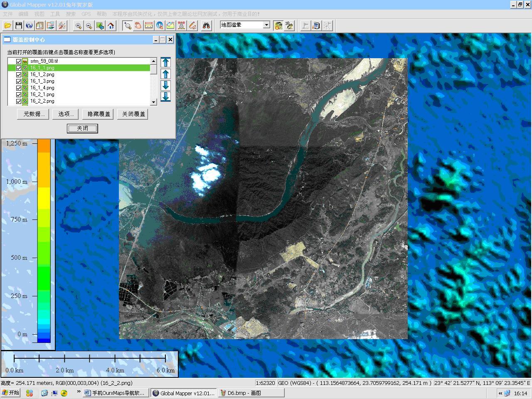Move selected overlay to bottom of list
Image resolution: width=532 pixels, height=399 pixels.
[x=165, y=96]
